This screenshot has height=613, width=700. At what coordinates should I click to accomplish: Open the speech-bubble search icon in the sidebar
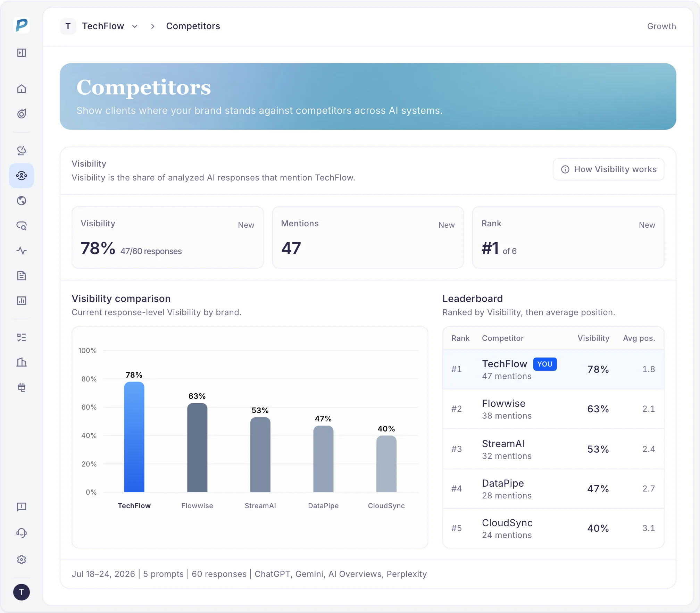pos(22,226)
